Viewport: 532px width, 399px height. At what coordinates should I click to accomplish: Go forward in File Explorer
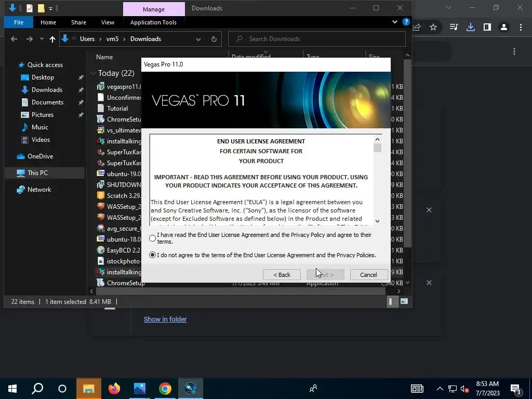[x=30, y=39]
